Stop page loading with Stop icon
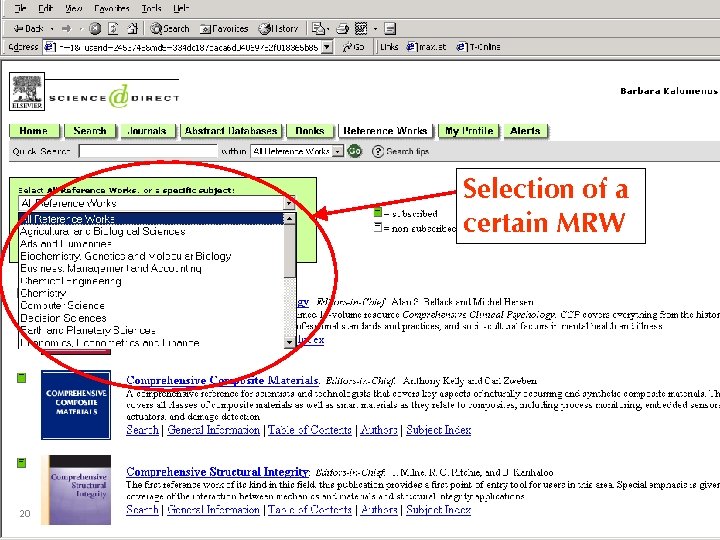The height and width of the screenshot is (540, 720). tap(95, 28)
